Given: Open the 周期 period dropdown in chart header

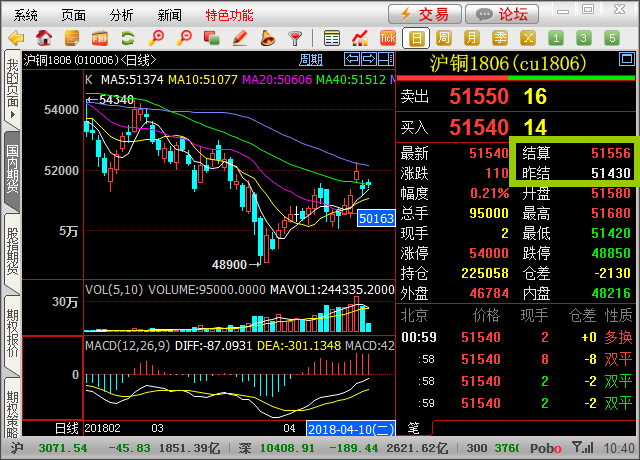Looking at the screenshot, I should click(311, 60).
